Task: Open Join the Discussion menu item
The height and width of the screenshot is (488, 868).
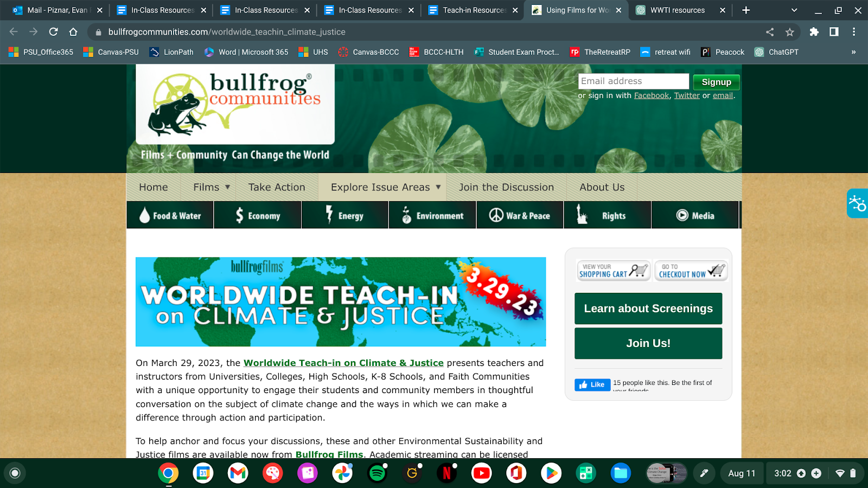Action: (506, 187)
